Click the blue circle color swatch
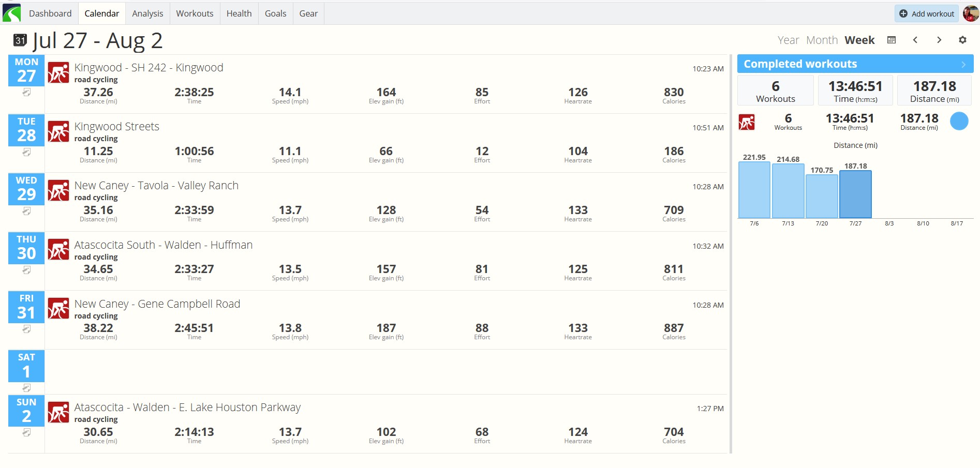 [959, 121]
